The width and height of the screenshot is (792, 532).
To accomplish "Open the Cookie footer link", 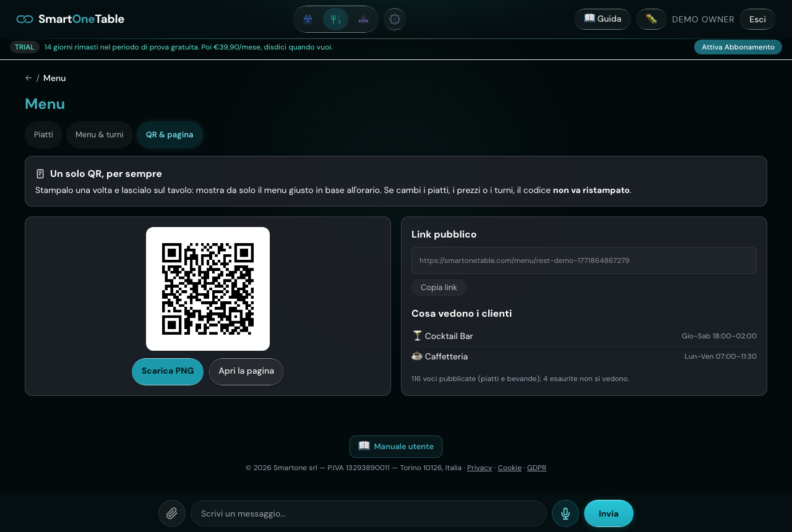I will pos(510,468).
